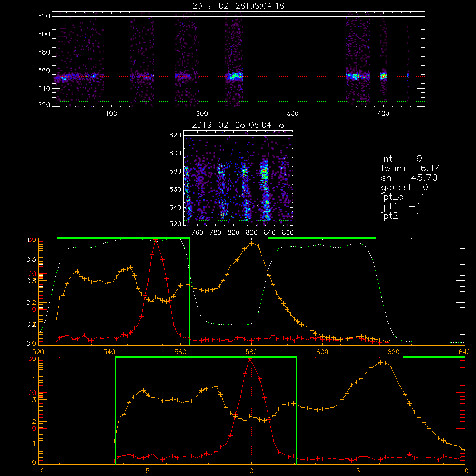The image size is (476, 476).
Task: Select the 'sn 45.70' readout line
Action: 409,178
